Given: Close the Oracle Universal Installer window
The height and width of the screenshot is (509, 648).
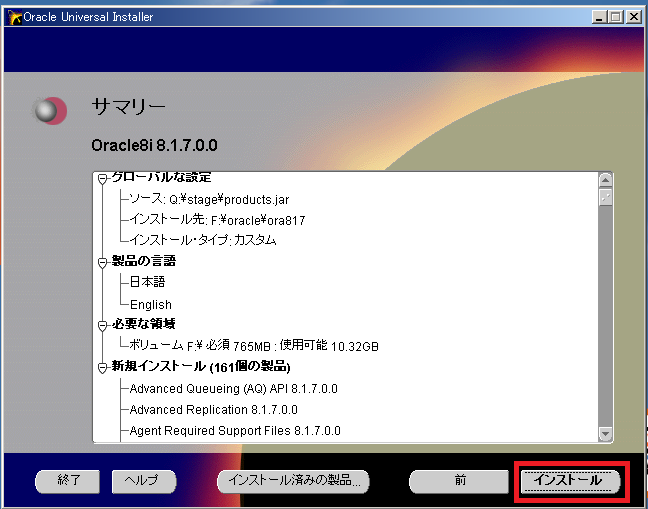Looking at the screenshot, I should click(x=634, y=17).
